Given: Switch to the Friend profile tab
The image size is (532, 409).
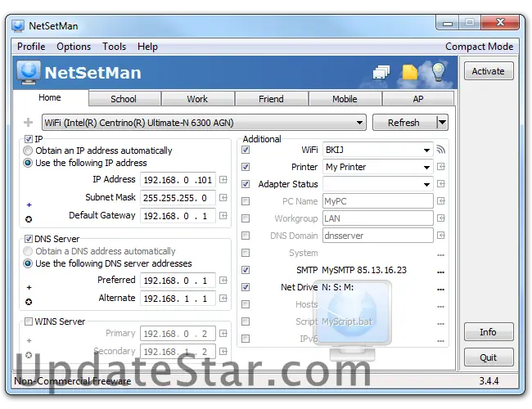Looking at the screenshot, I should (271, 99).
